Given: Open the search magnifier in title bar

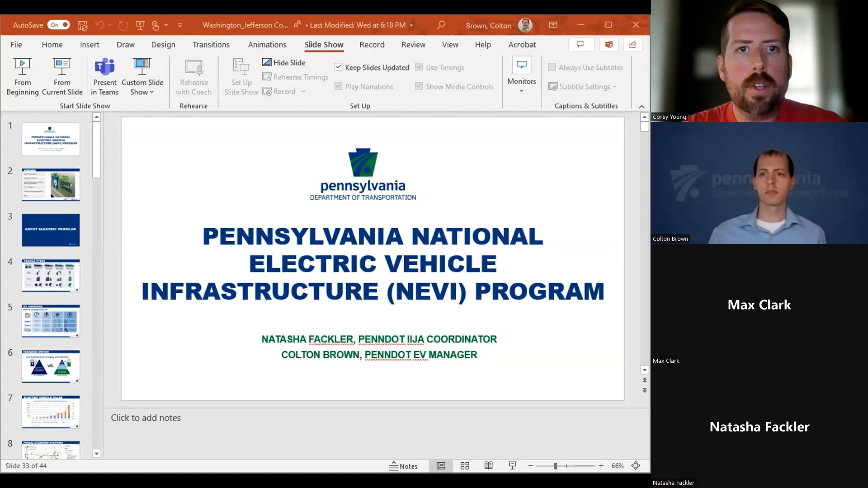Looking at the screenshot, I should (x=441, y=25).
